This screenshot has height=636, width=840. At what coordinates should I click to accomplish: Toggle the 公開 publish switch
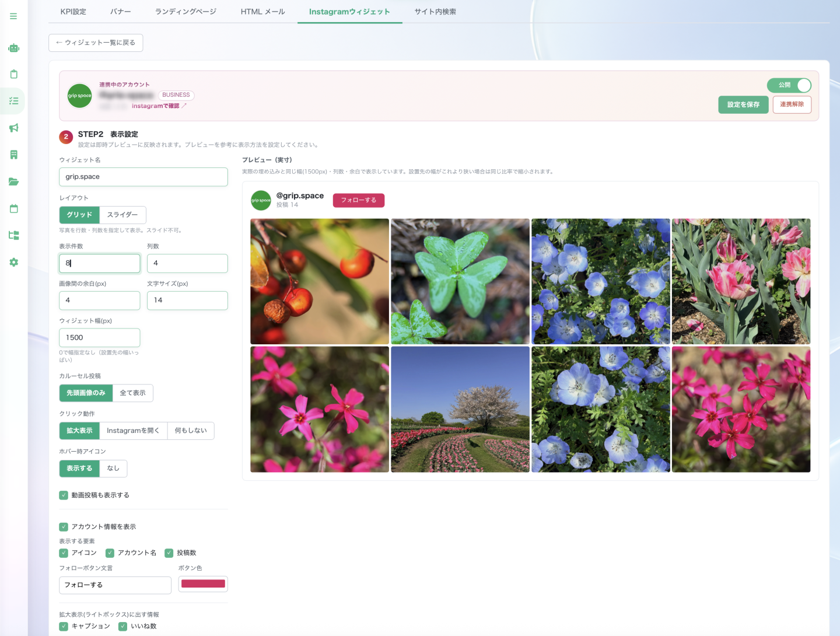(789, 85)
